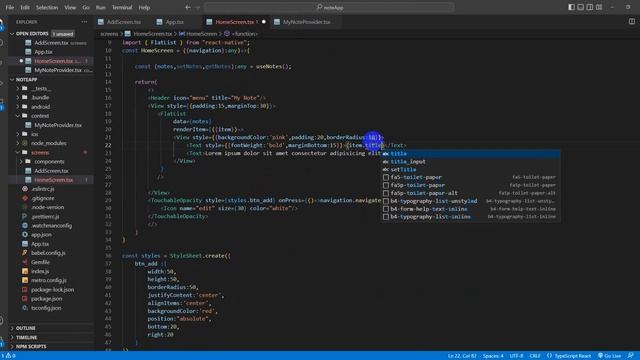Open the Selection menu
Screen dimensions: 640x360
47,7
